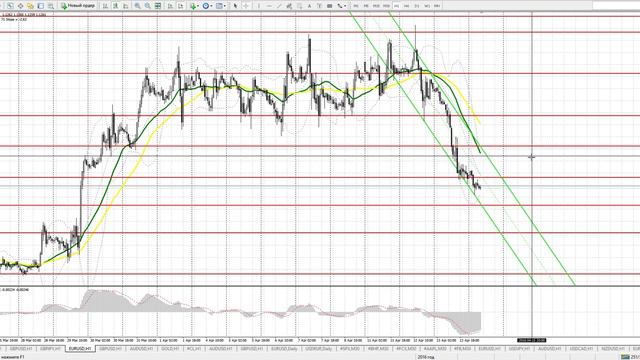Open the EURUSD,Daily chart tab
Image resolution: width=640 pixels, height=360 pixels.
(284, 349)
